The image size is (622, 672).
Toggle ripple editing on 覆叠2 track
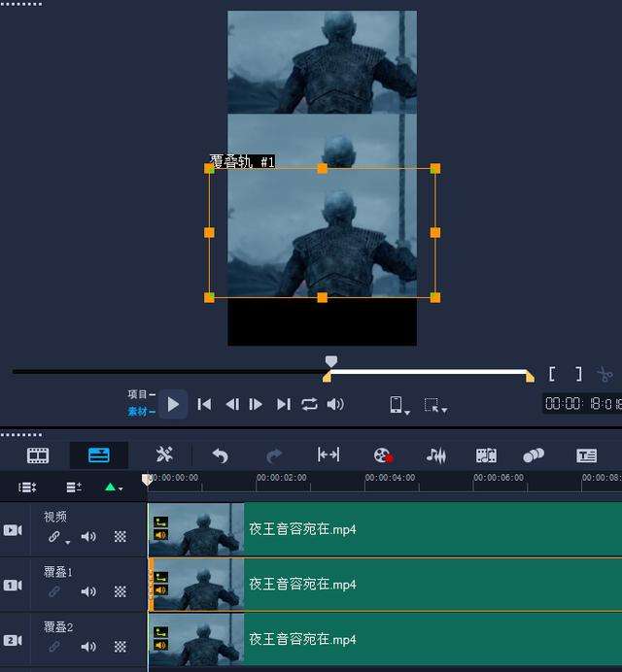54,647
